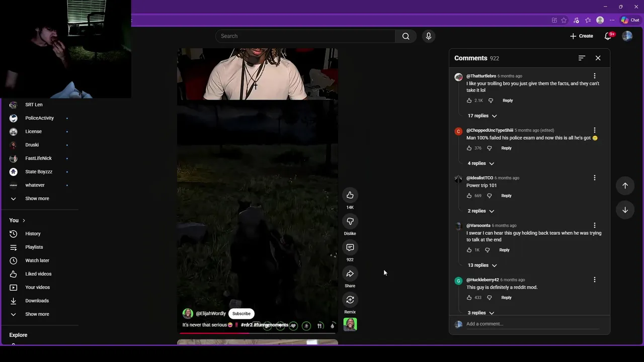Like @ChoppedUncTypeShiii's comment with 376 likes
Viewport: 644px width, 362px height.
click(469, 148)
